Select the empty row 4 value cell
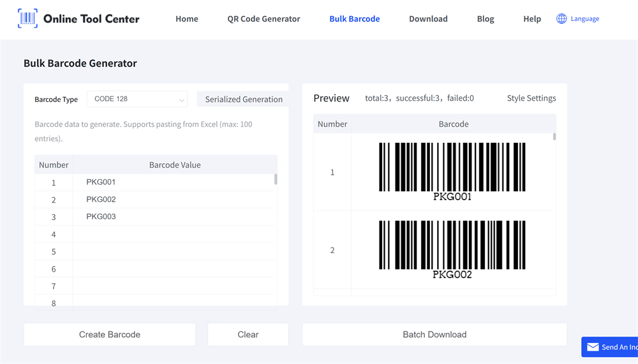 174,234
